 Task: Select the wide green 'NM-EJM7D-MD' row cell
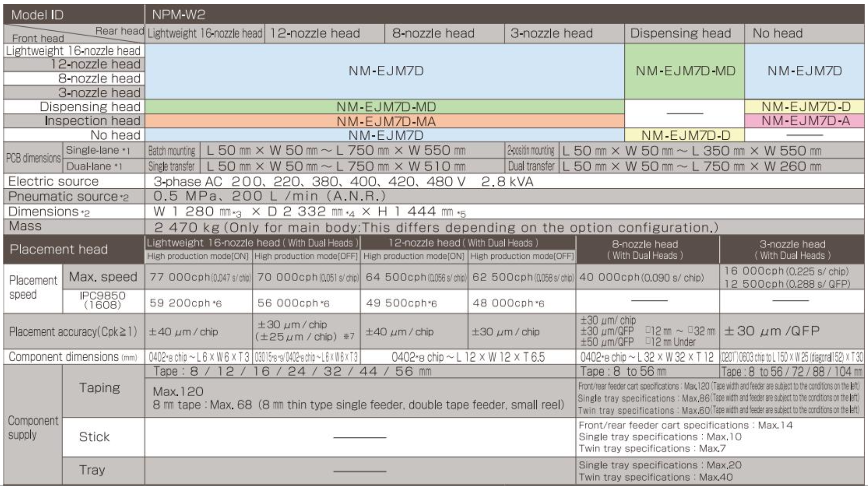pyautogui.click(x=384, y=107)
